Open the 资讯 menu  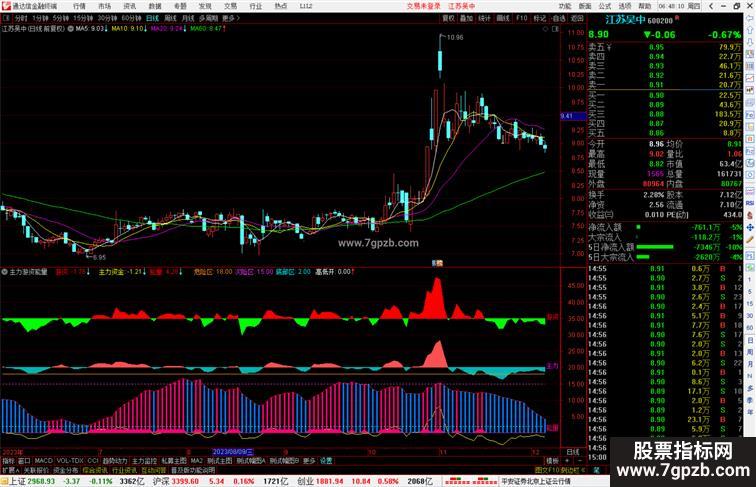130,6
